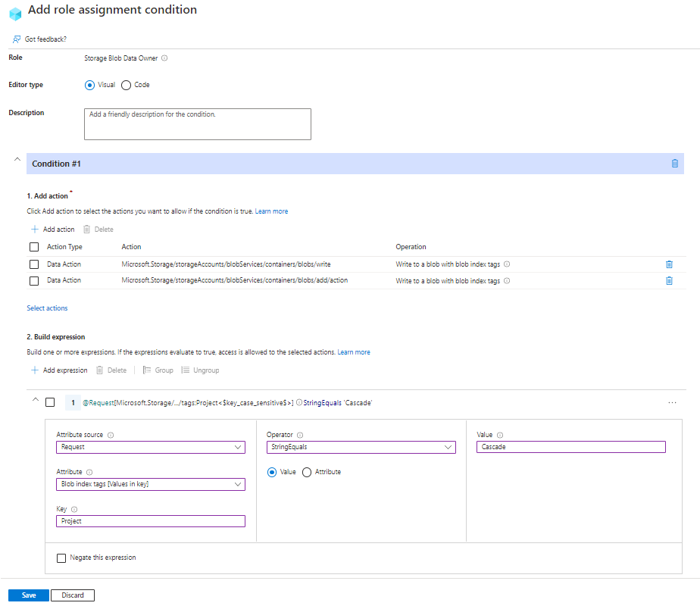Delete Condition #1 using its trash icon
This screenshot has height=606, width=700.
(x=674, y=163)
